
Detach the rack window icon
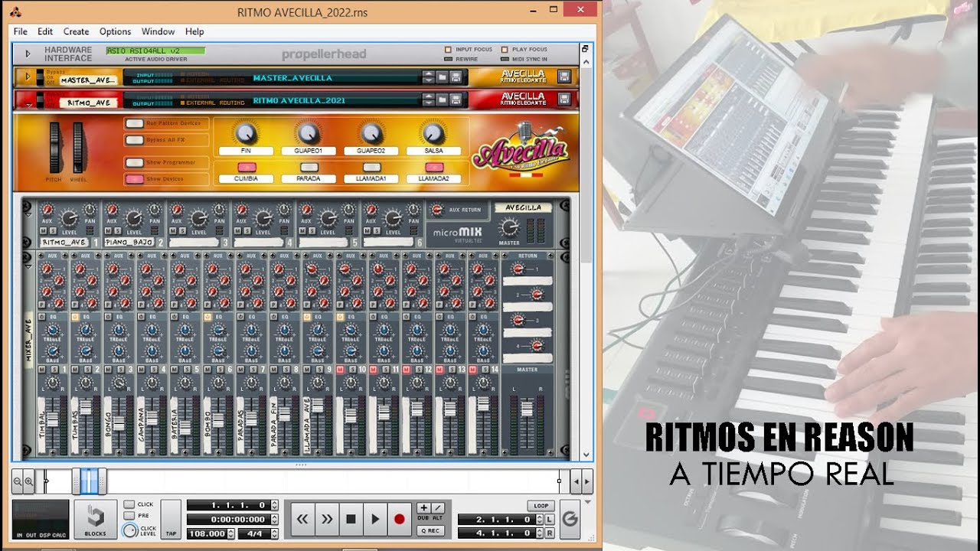pos(584,48)
